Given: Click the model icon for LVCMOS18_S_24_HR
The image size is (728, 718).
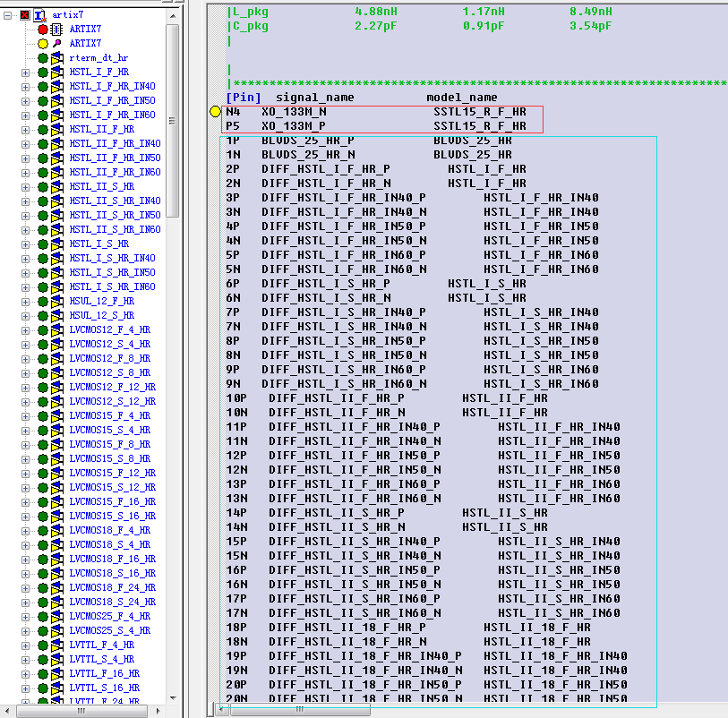Looking at the screenshot, I should tap(57, 603).
